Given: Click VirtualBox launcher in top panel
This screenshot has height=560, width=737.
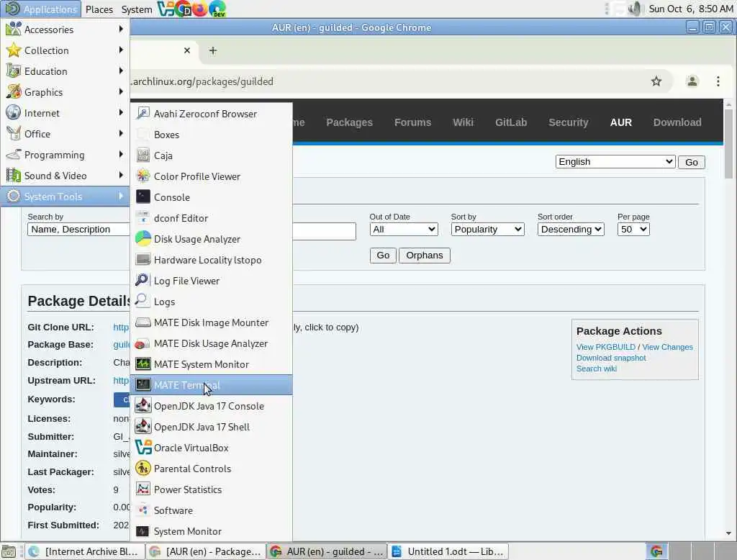Looking at the screenshot, I should [x=166, y=9].
